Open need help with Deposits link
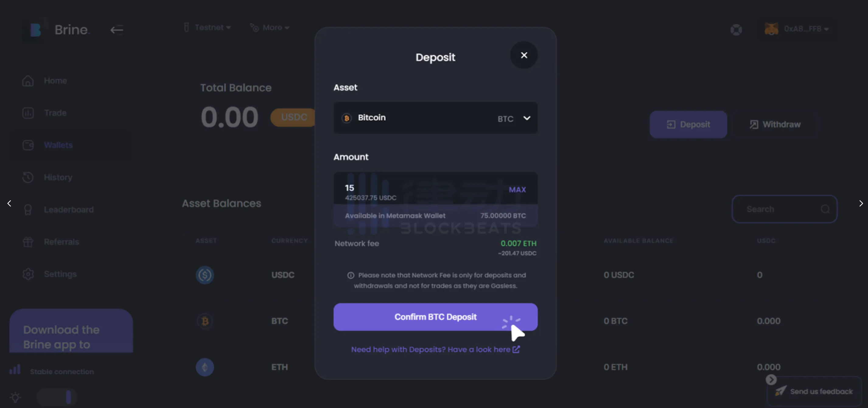This screenshot has height=408, width=868. (435, 348)
